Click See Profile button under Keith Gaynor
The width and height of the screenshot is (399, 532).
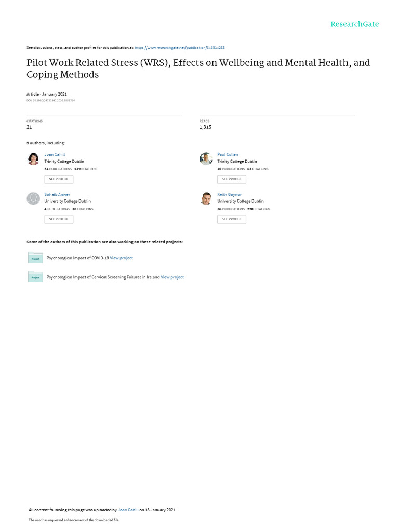pos(232,219)
